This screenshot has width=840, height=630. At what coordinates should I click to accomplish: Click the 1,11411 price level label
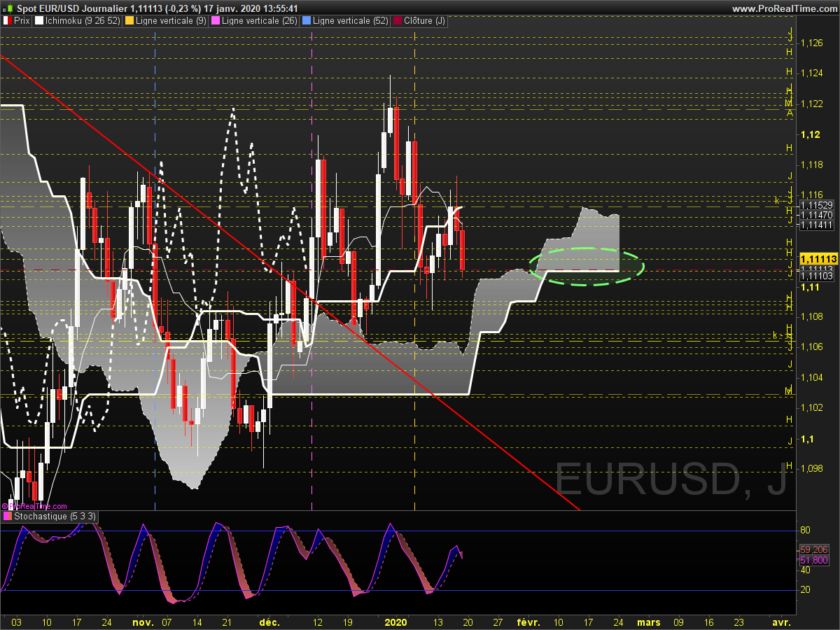(816, 225)
